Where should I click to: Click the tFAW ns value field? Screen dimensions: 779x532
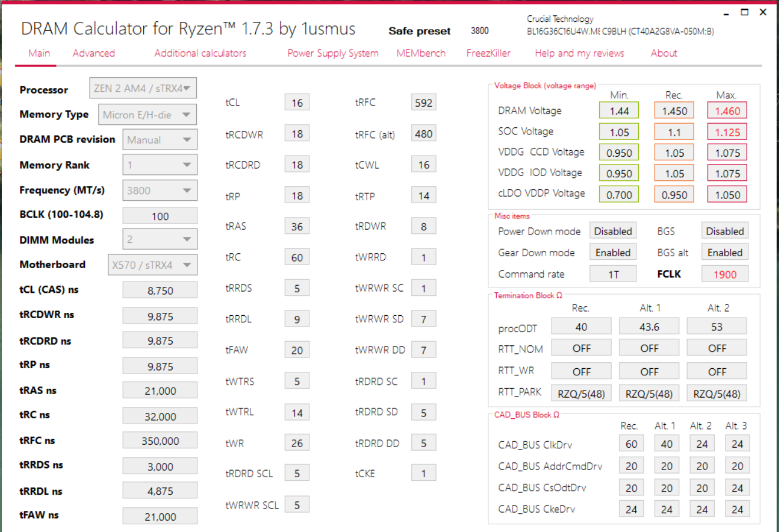160,516
